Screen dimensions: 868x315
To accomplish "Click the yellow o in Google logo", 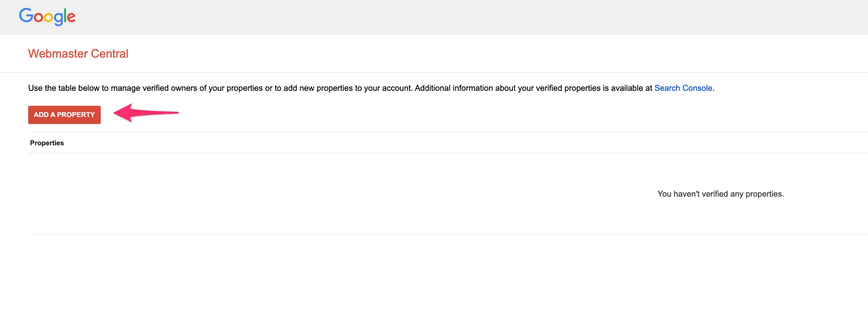I will pyautogui.click(x=48, y=17).
